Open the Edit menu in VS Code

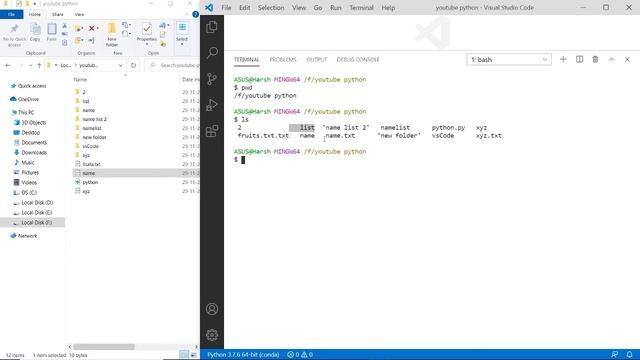(244, 8)
